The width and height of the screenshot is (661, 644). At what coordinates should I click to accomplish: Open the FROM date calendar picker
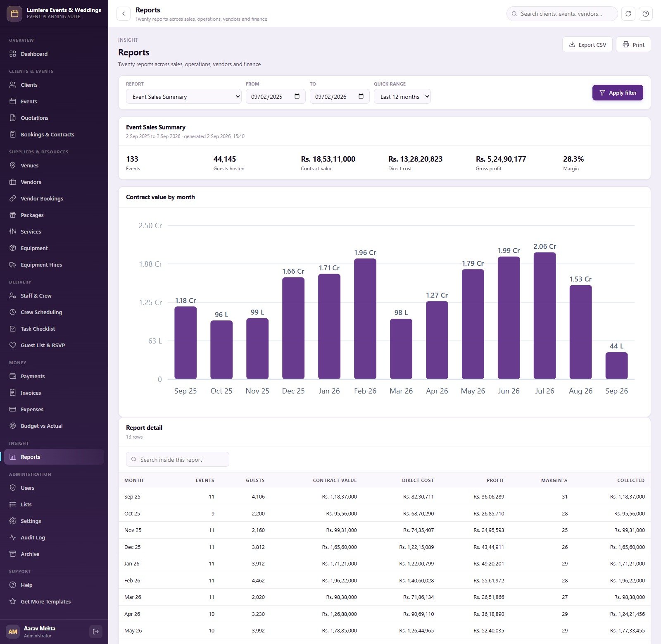tap(297, 96)
